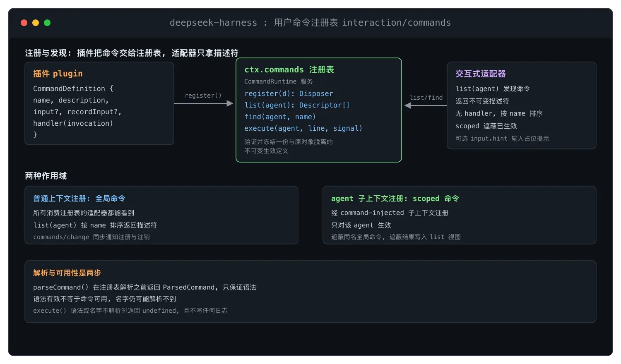The width and height of the screenshot is (621, 364).
Task: Click the line "无 handler, 按 name 排序"
Action: [x=499, y=113]
